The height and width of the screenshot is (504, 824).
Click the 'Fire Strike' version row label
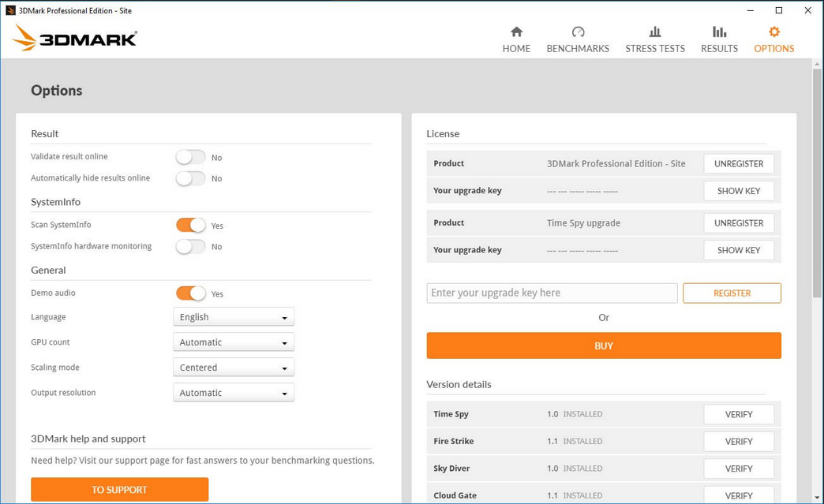click(x=454, y=441)
